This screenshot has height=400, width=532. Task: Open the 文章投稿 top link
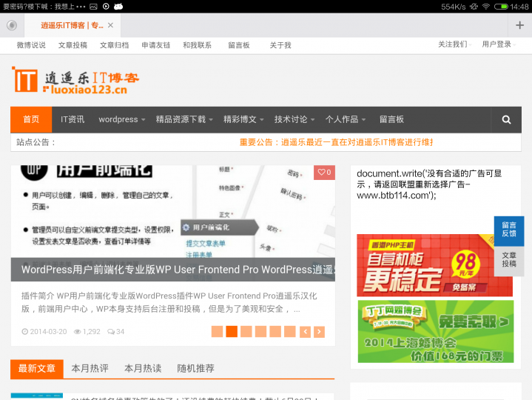(73, 45)
